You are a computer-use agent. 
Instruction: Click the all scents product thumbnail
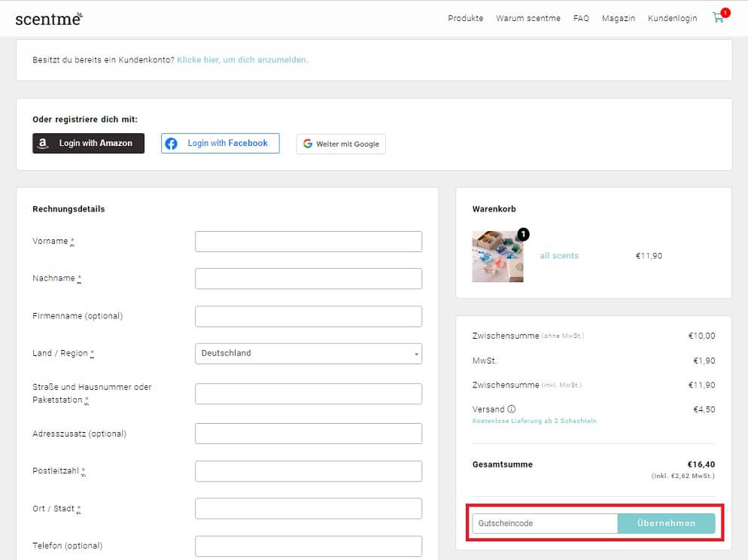[x=497, y=257]
